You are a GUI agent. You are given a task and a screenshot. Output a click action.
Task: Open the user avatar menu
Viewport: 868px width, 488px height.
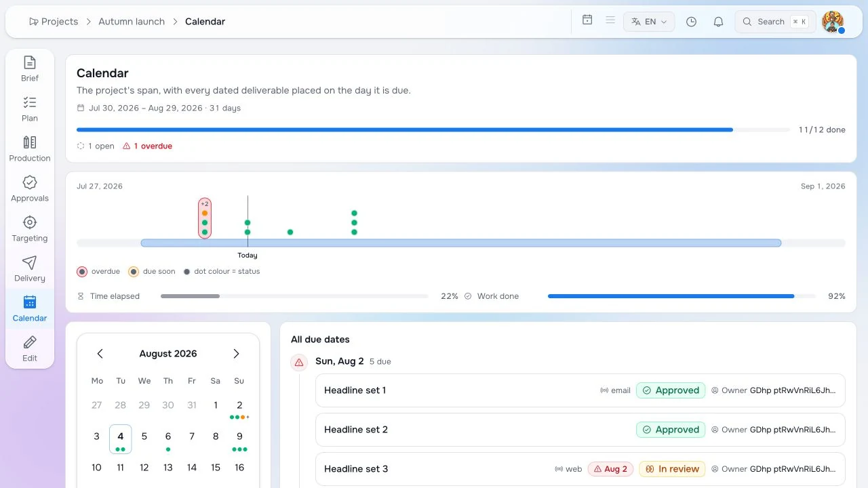(833, 22)
